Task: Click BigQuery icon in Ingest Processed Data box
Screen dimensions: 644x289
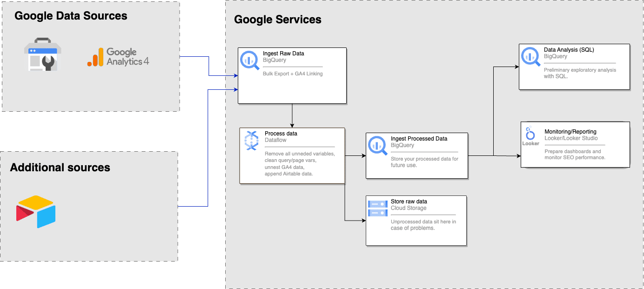Action: pyautogui.click(x=378, y=145)
